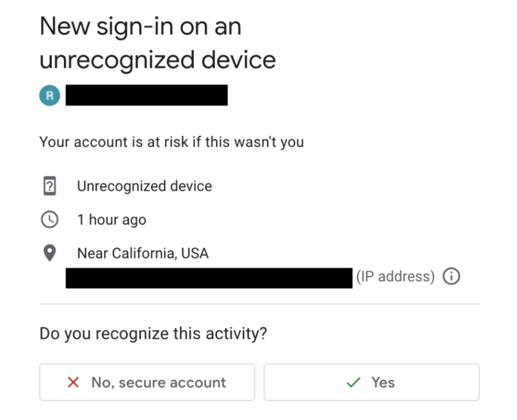Confirm the activity with the Yes button
517x420 pixels.
pyautogui.click(x=371, y=382)
